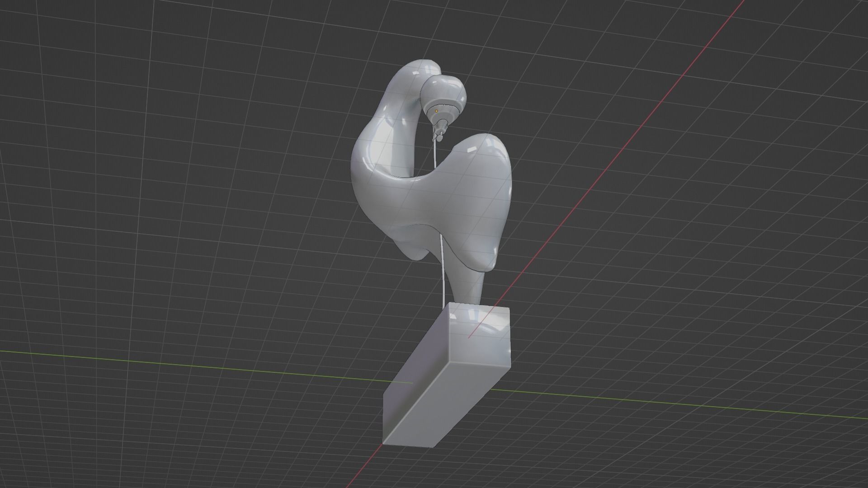Click the red X axis line below the box

(362, 470)
